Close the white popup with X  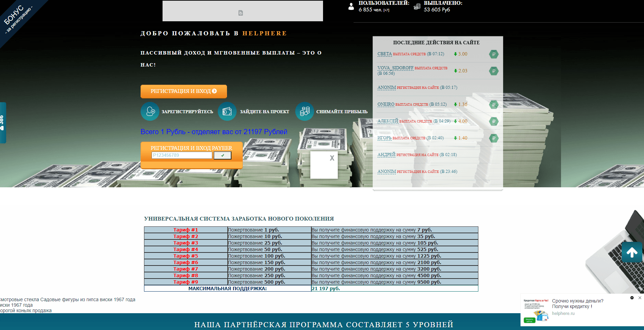pos(332,158)
